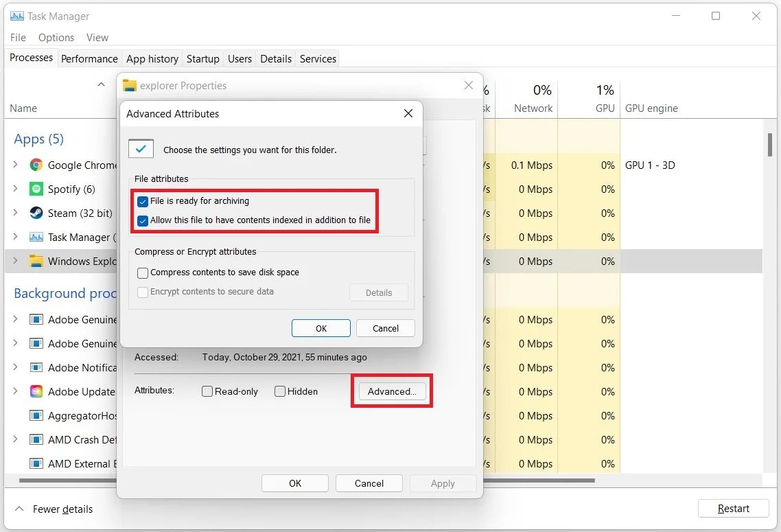Viewport: 781px width, 532px height.
Task: Enable 'Compress contents to save disk space'
Action: pyautogui.click(x=143, y=273)
